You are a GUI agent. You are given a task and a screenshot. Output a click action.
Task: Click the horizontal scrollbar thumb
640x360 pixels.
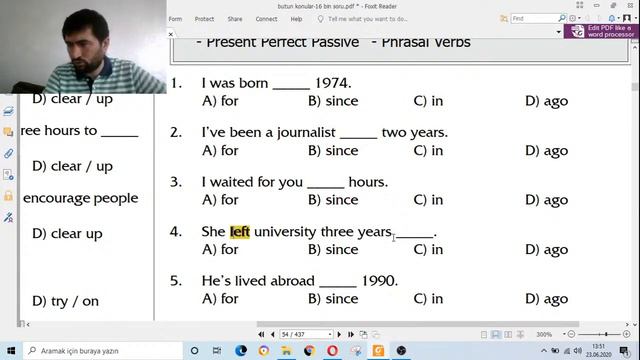point(418,324)
